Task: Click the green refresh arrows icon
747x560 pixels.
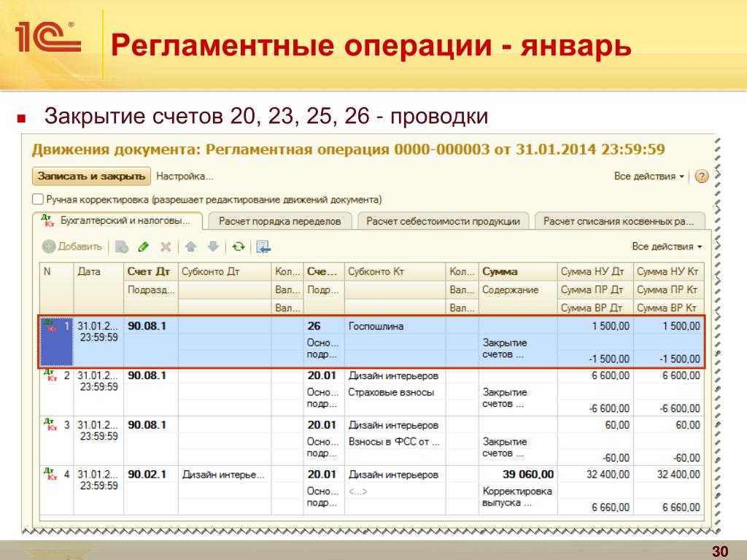Action: point(239,246)
